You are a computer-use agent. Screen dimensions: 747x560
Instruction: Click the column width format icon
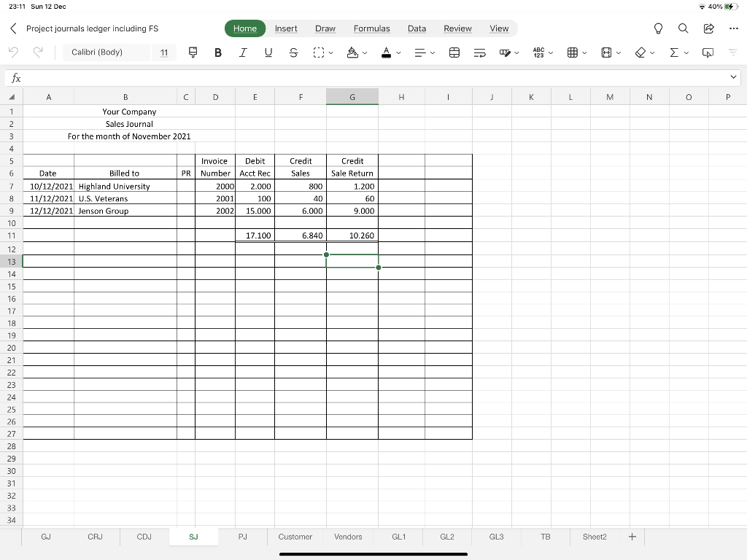[x=606, y=52]
